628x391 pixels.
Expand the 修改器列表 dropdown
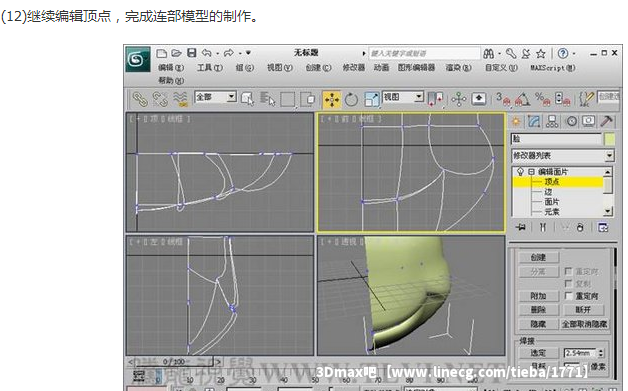[x=563, y=155]
